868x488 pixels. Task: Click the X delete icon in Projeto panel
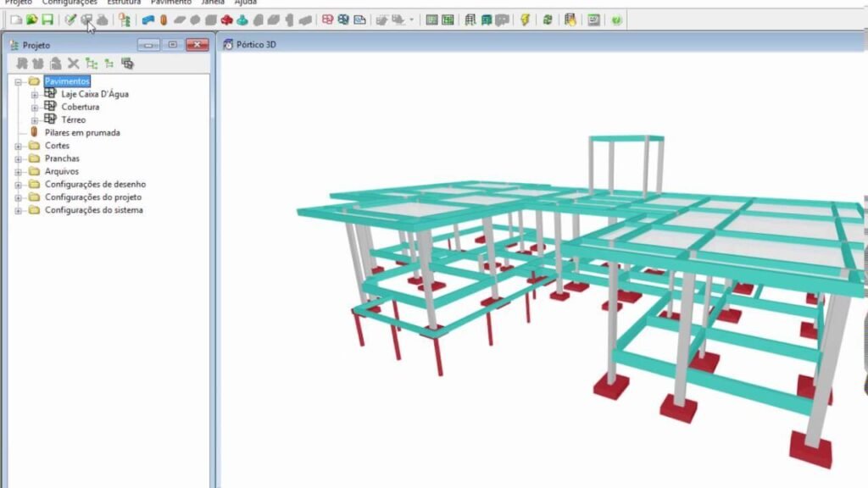click(73, 64)
